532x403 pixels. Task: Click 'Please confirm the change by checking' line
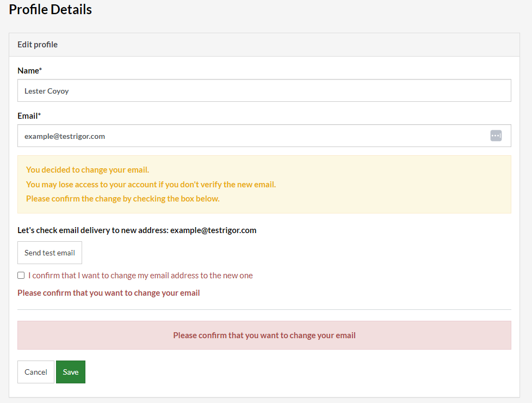coord(122,199)
